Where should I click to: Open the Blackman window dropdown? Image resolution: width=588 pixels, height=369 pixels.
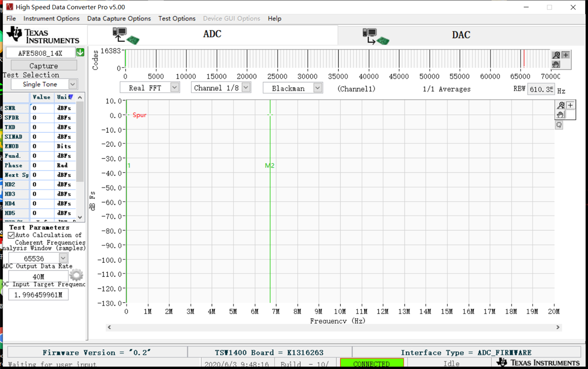click(x=318, y=88)
